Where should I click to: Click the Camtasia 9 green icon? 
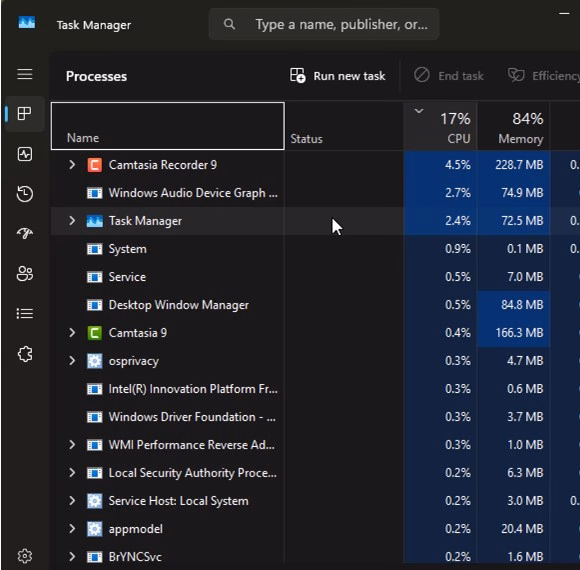pos(94,333)
